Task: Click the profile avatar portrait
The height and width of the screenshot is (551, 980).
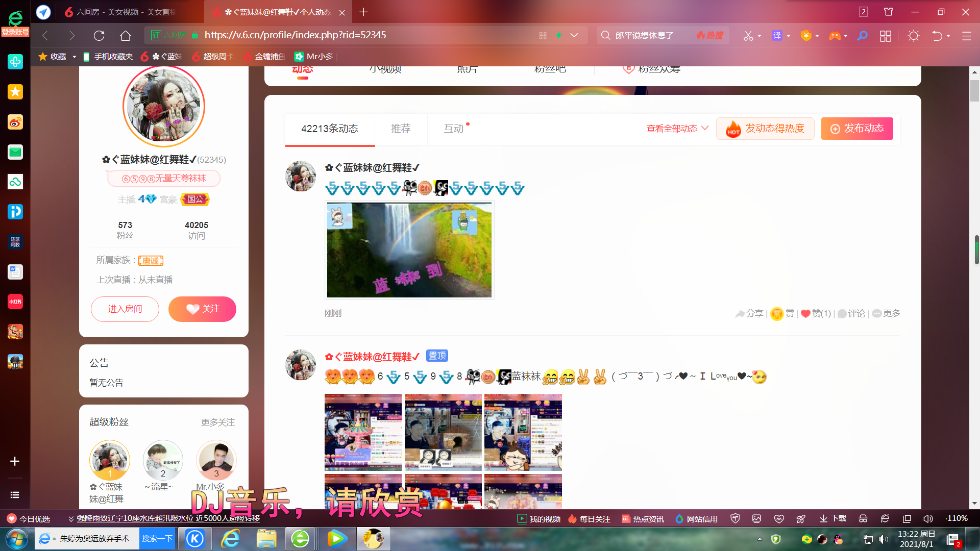Action: [164, 106]
